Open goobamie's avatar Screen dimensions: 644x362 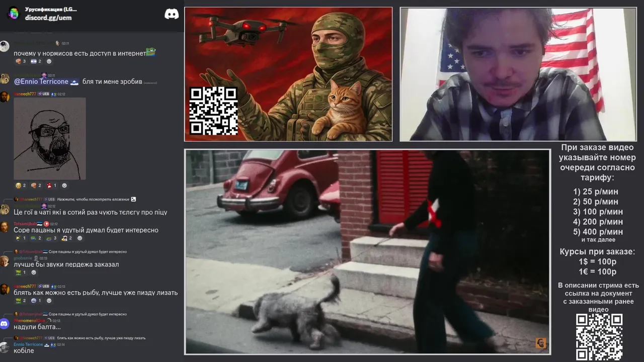click(5, 261)
